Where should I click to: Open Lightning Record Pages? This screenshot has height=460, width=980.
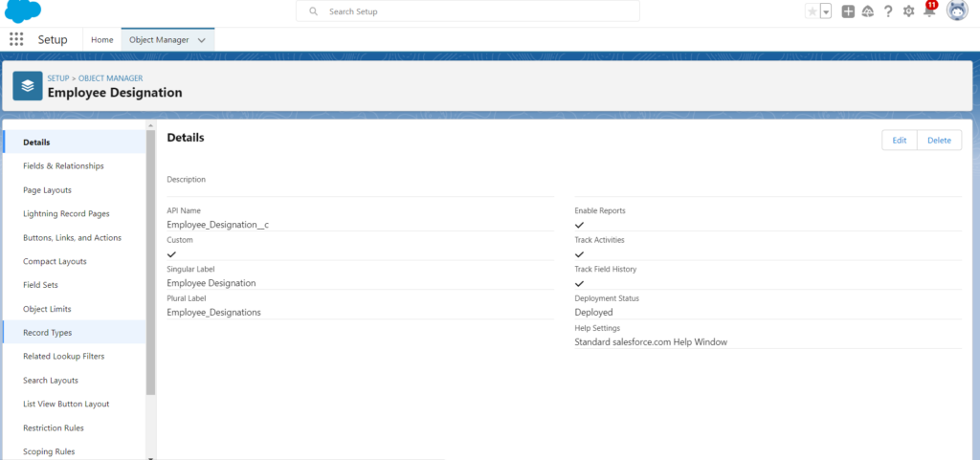click(x=75, y=213)
